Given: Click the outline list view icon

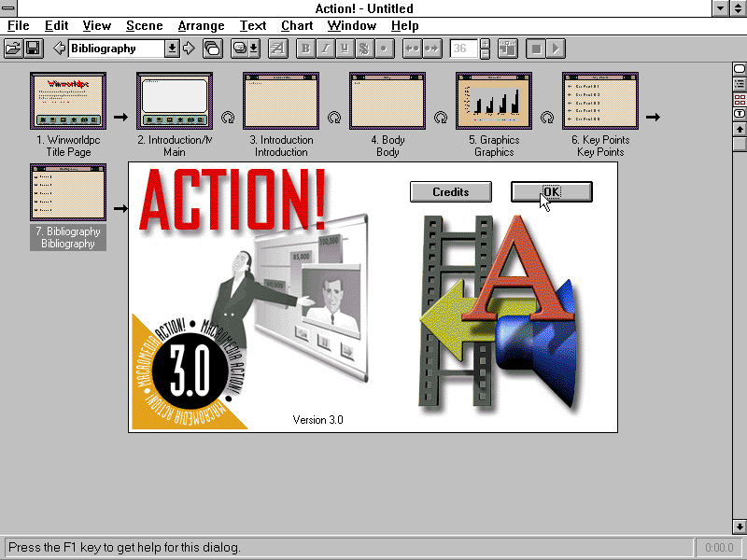Looking at the screenshot, I should 740,84.
